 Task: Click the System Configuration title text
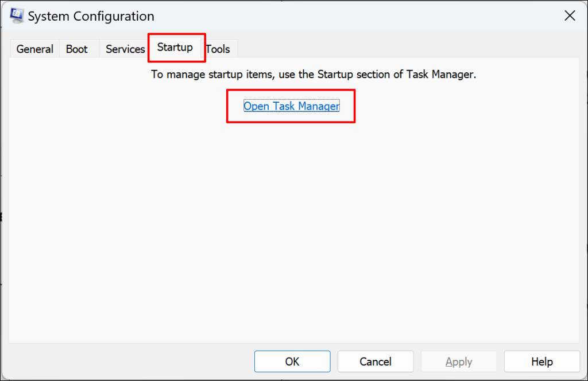pos(91,17)
